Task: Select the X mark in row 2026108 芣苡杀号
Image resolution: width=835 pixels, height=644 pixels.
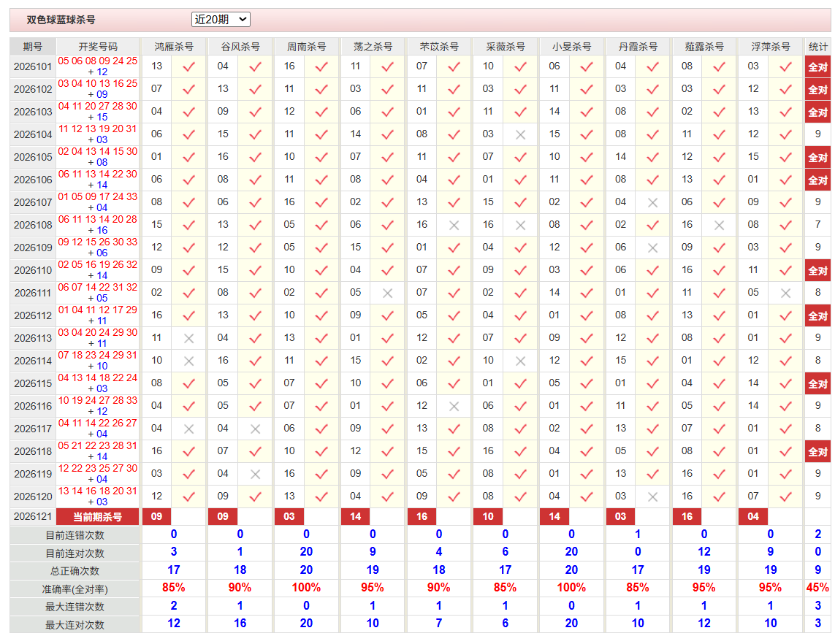Action: pyautogui.click(x=454, y=226)
